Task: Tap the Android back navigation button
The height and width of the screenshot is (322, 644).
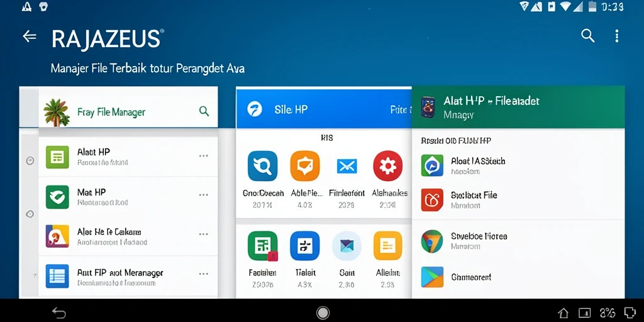Action: tap(58, 313)
